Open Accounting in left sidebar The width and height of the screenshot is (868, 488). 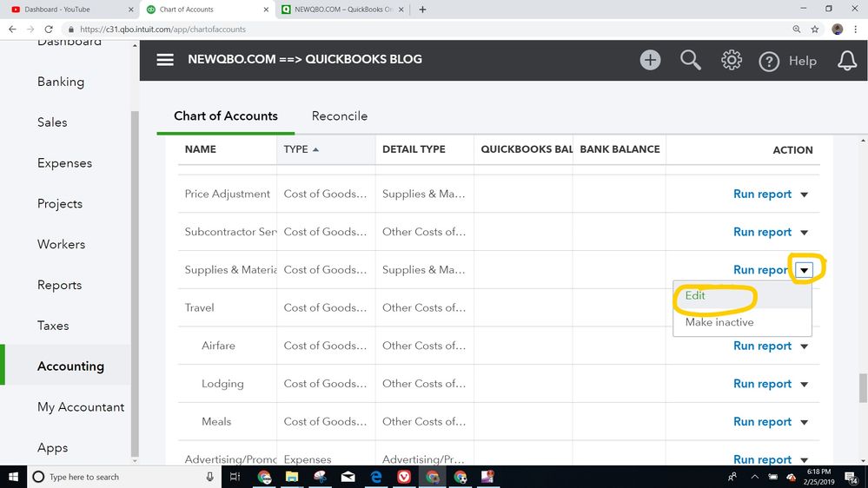pyautogui.click(x=70, y=366)
